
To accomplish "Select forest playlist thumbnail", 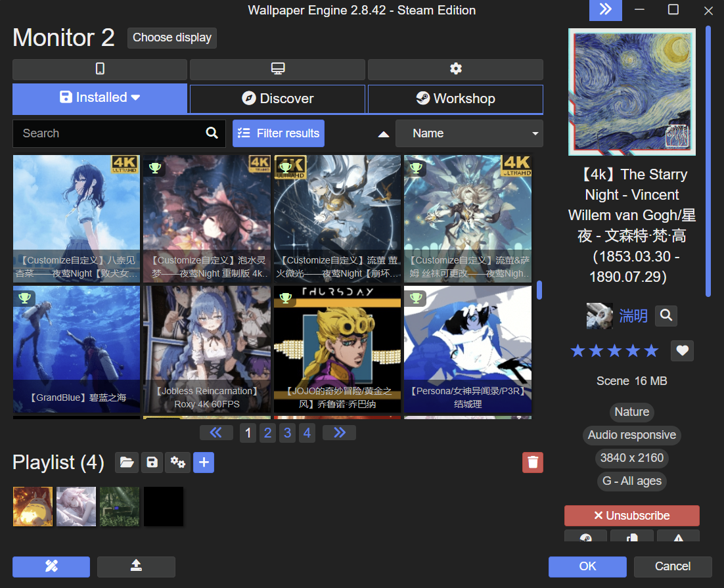I will point(120,507).
